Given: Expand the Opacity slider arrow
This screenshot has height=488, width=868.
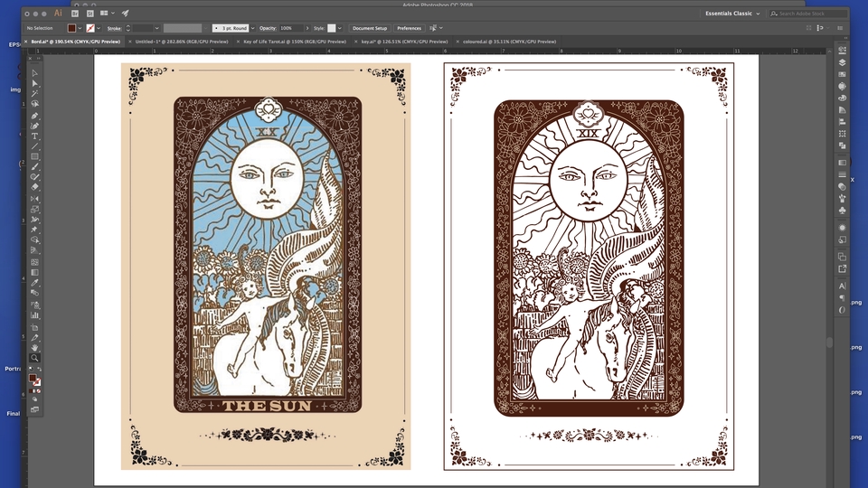Looking at the screenshot, I should [x=307, y=28].
